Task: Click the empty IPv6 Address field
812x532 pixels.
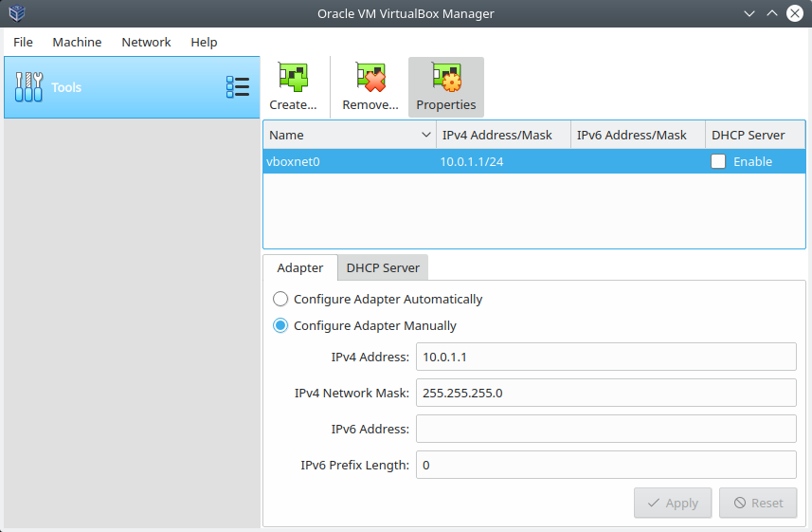Action: [x=605, y=429]
